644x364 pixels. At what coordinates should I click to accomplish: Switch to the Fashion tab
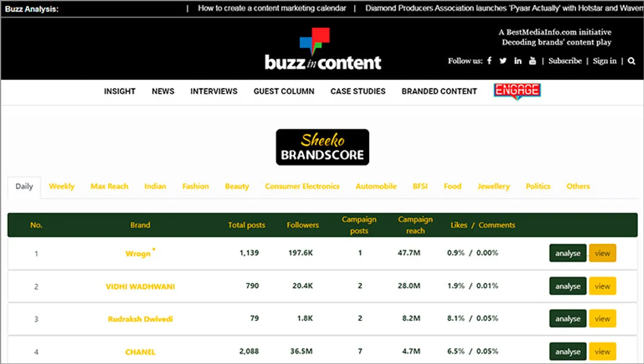click(196, 187)
